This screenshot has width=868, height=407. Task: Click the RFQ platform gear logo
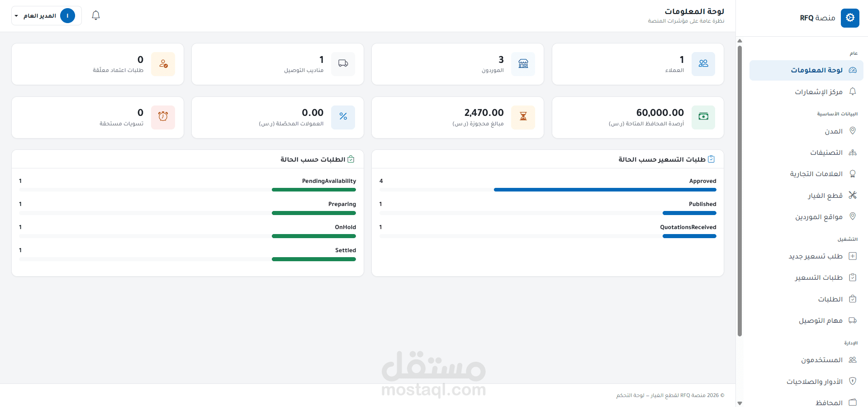(850, 18)
